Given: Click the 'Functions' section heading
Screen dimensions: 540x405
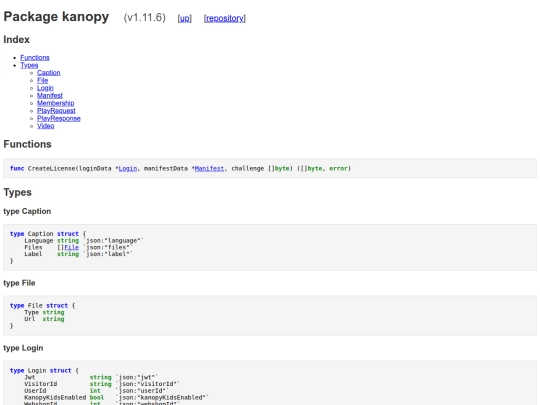Looking at the screenshot, I should (x=27, y=144).
